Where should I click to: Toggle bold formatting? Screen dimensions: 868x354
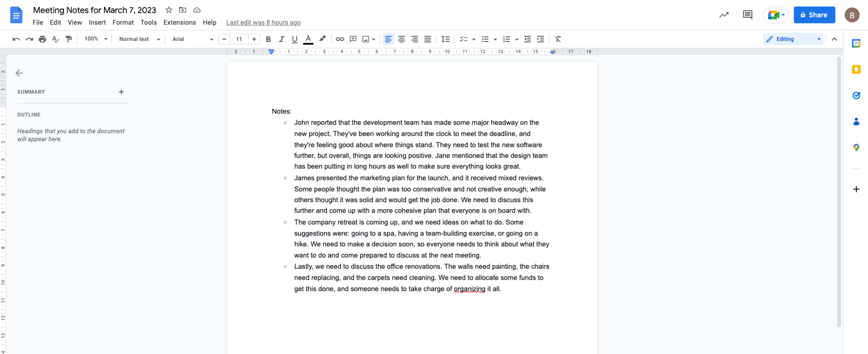(268, 39)
